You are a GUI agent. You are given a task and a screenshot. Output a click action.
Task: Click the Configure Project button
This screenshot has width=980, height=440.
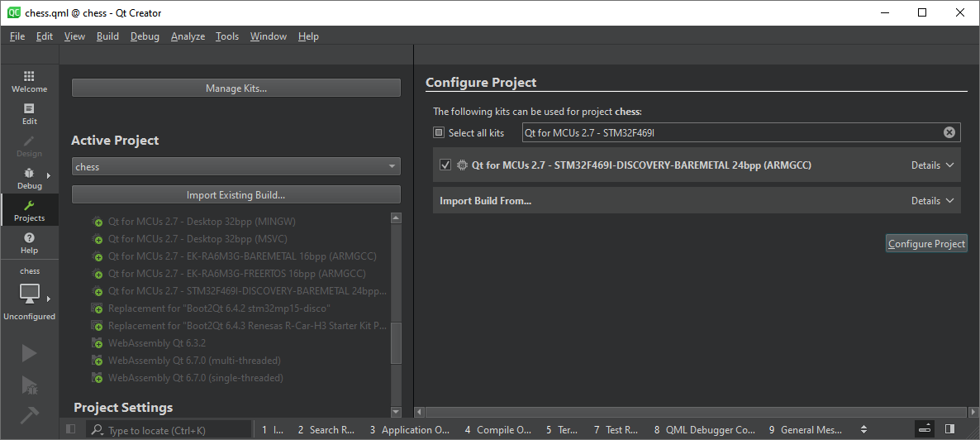[925, 244]
